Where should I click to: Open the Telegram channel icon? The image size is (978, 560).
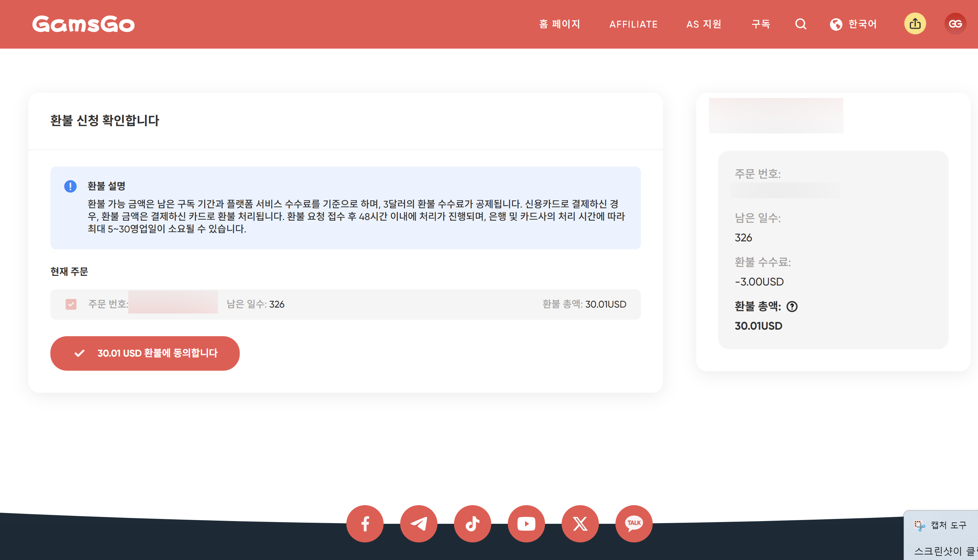tap(418, 523)
